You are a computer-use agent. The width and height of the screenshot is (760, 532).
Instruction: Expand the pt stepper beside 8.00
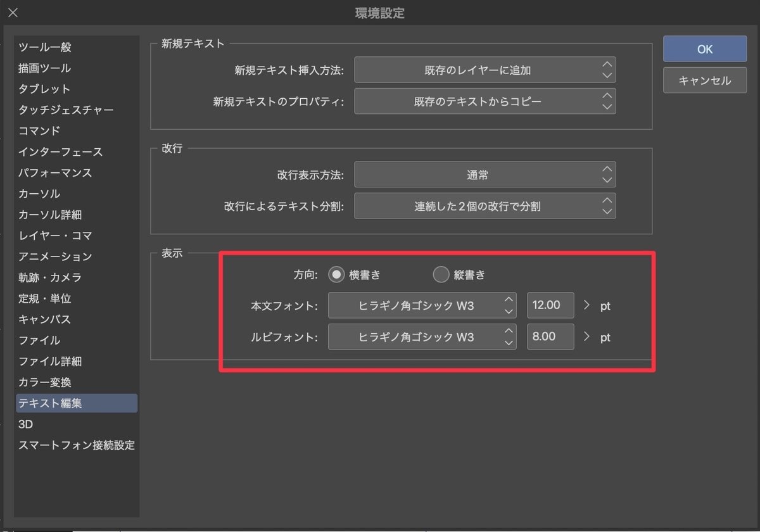[586, 337]
